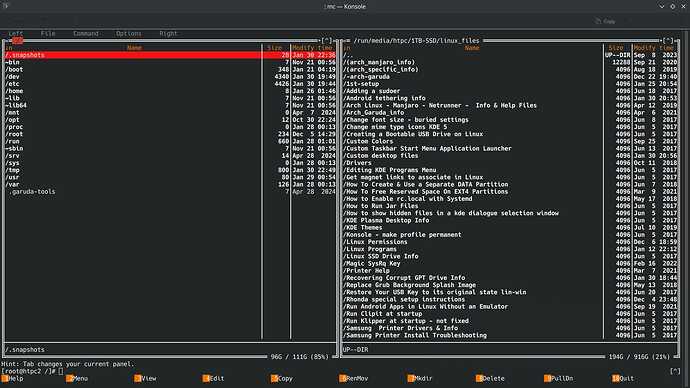Image resolution: width=690 pixels, height=388 pixels.
Task: Click the 9 PullDn function key button
Action: (x=558, y=378)
